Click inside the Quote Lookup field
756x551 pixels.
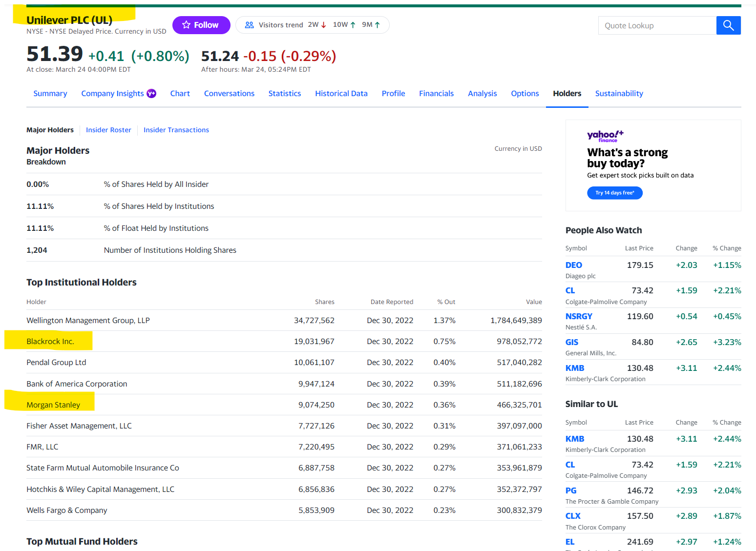[657, 25]
